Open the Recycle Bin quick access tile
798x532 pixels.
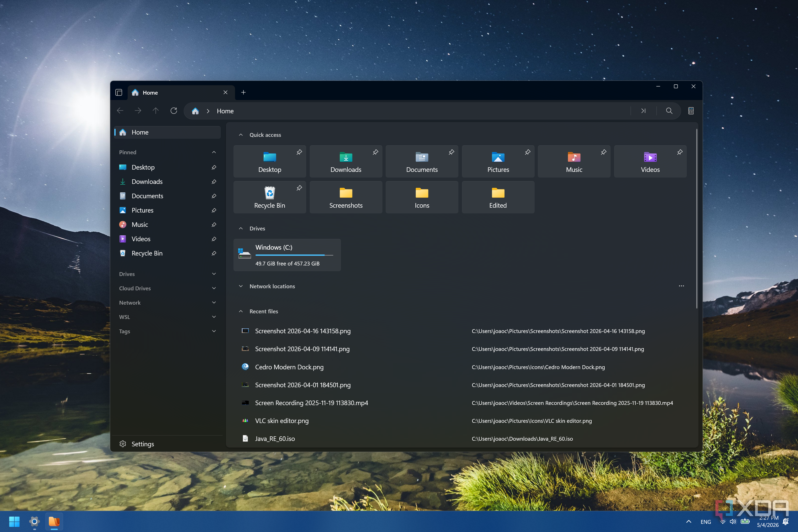coord(270,197)
